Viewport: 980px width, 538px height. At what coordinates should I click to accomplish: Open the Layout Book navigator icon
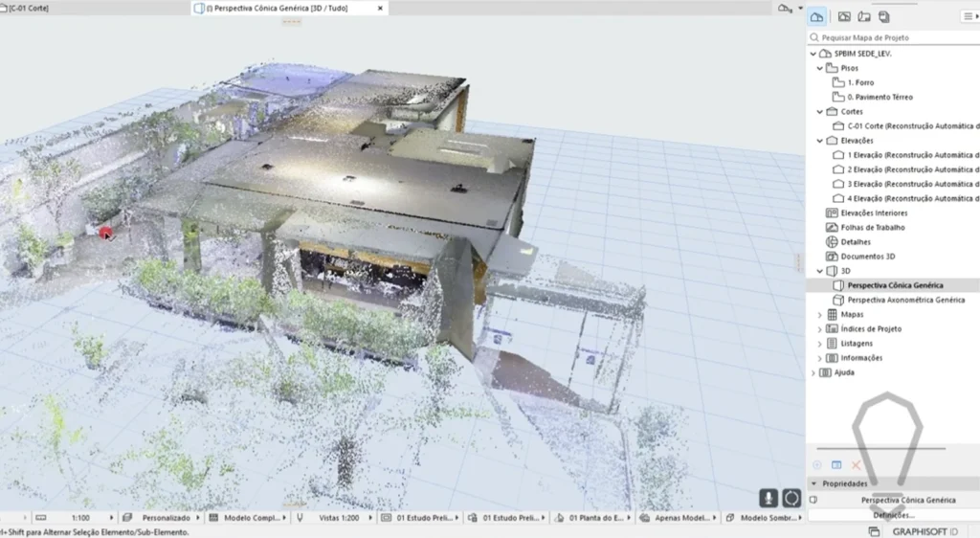pyautogui.click(x=864, y=16)
